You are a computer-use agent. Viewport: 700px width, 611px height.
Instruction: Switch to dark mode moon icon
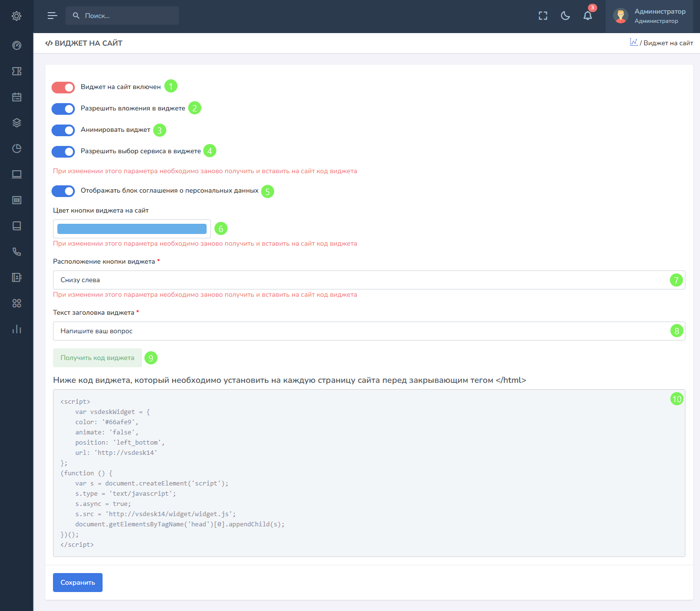(x=565, y=16)
